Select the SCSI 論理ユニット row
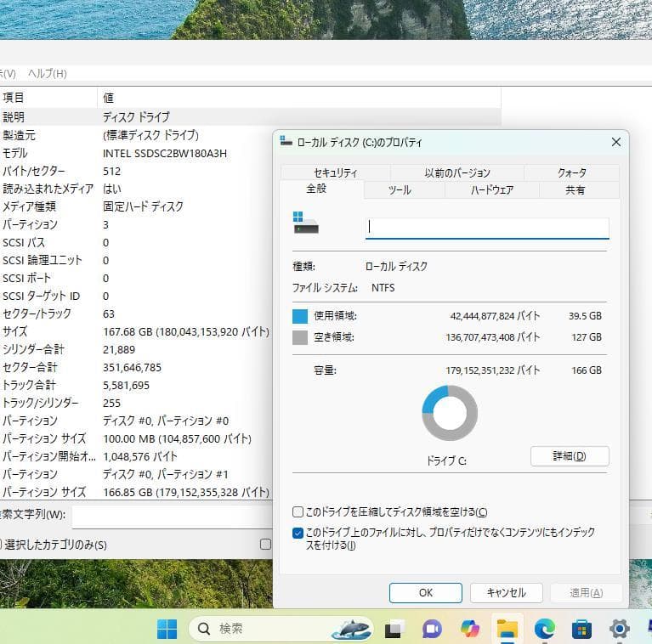Viewport: 652px width, 644px height. point(136,260)
